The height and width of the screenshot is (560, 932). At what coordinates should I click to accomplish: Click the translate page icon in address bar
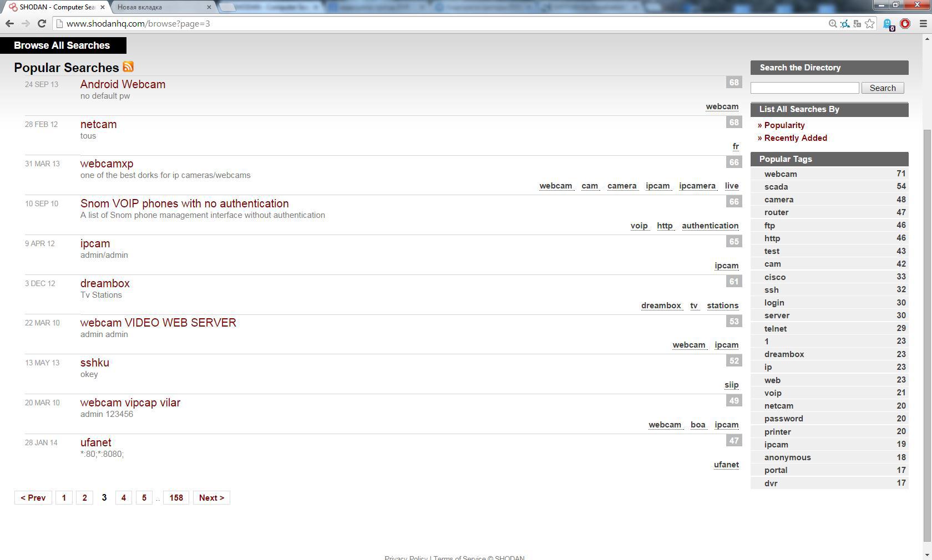pyautogui.click(x=857, y=24)
